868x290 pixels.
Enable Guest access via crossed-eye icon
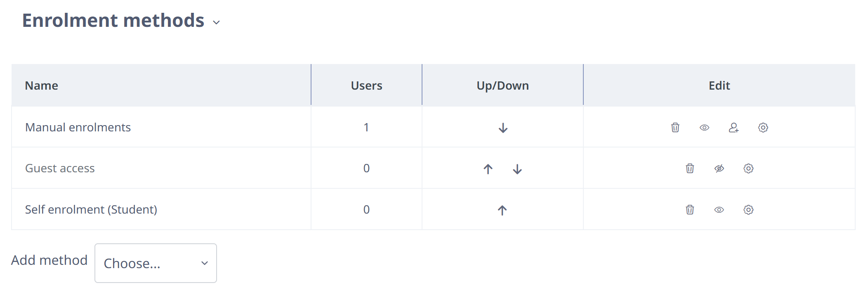719,168
